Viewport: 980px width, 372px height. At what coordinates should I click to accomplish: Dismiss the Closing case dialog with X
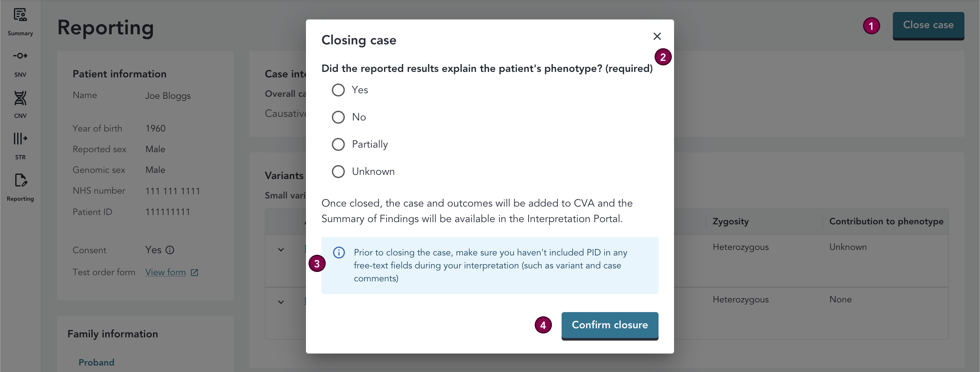click(x=657, y=36)
